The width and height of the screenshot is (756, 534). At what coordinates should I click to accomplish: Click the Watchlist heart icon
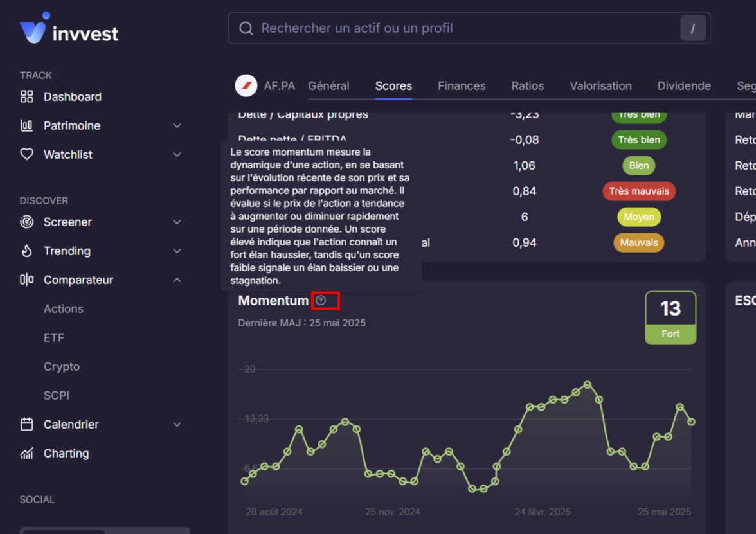(x=27, y=154)
